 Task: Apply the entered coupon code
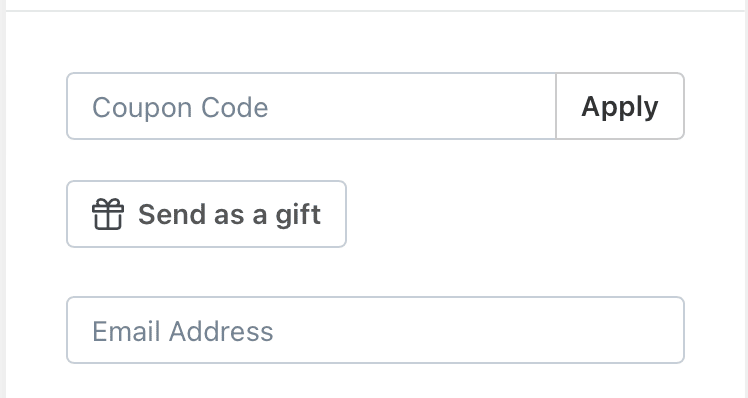620,106
